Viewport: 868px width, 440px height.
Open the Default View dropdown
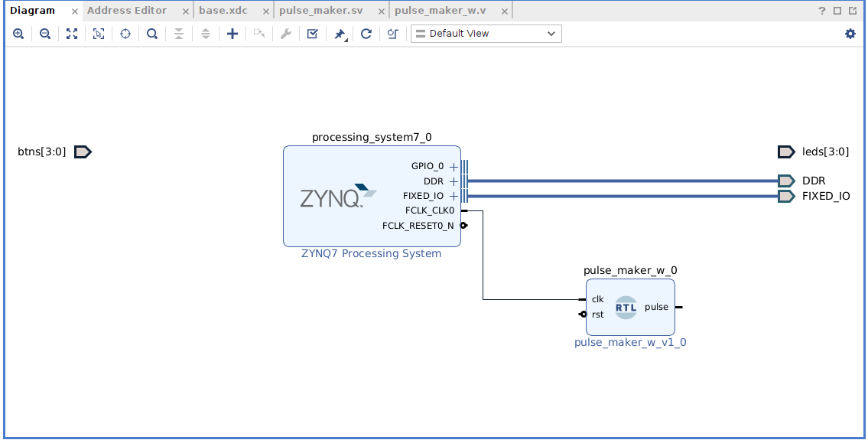[x=486, y=34]
